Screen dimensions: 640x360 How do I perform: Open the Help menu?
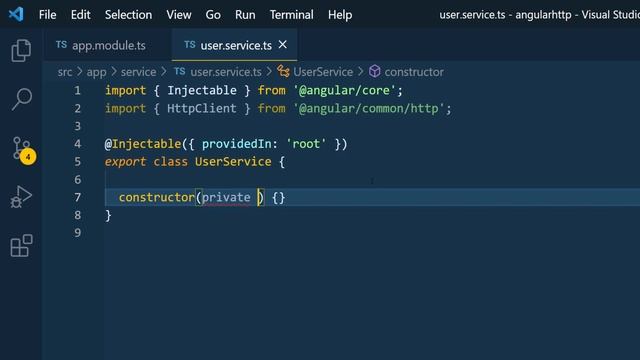(340, 15)
